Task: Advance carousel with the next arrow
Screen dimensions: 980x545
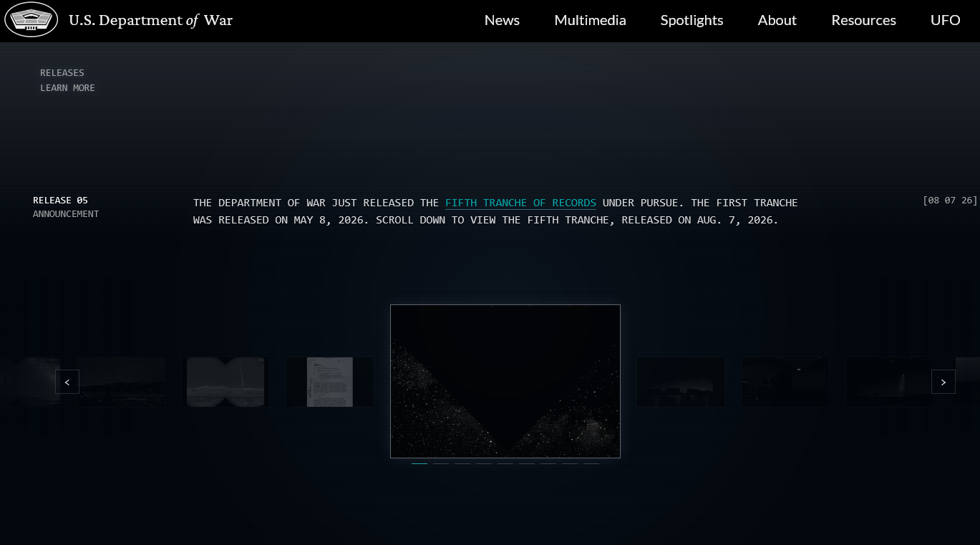Action: tap(943, 382)
